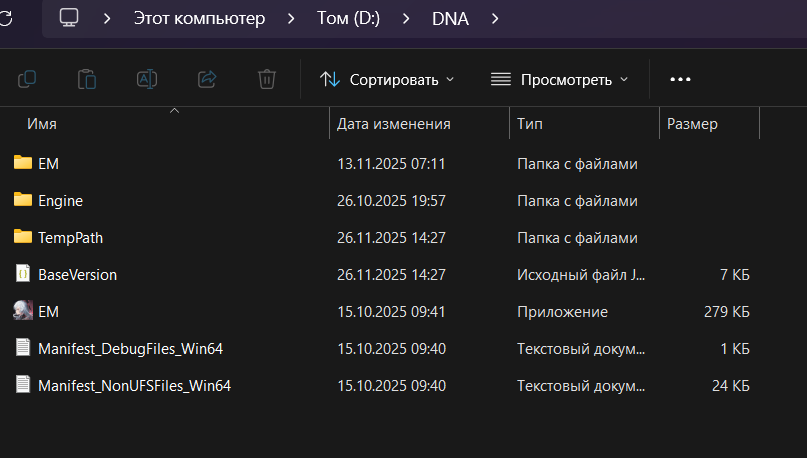Image resolution: width=807 pixels, height=458 pixels.
Task: Click the Paste clipboard icon
Action: click(87, 79)
